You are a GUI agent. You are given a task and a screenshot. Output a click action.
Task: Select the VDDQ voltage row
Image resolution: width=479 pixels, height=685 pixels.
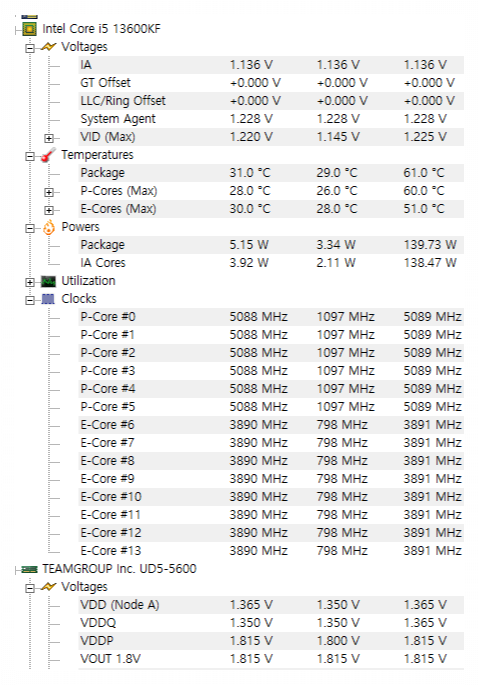click(271, 623)
